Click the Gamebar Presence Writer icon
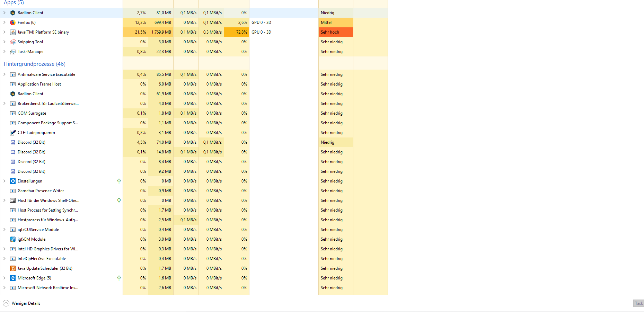This screenshot has width=644, height=312. click(13, 191)
